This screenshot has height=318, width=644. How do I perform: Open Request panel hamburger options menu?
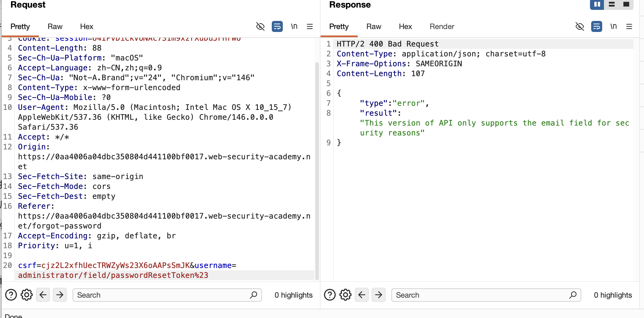pos(310,26)
